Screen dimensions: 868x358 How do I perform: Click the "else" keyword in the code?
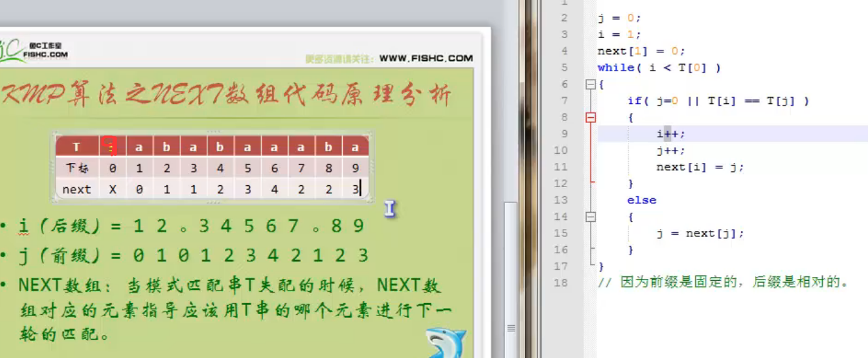[x=642, y=200]
